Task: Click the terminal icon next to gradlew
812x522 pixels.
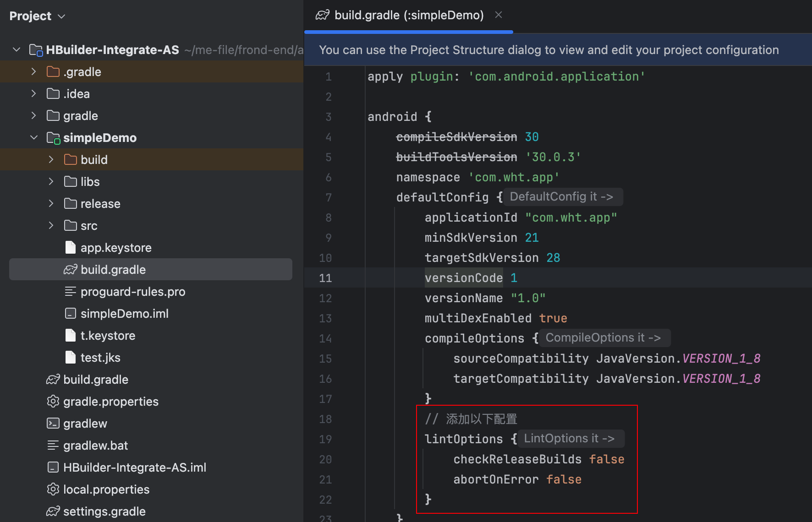Action: 53,423
